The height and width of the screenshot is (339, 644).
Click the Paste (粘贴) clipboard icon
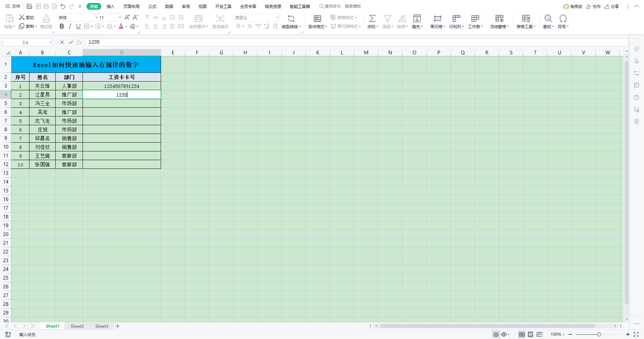click(9, 18)
